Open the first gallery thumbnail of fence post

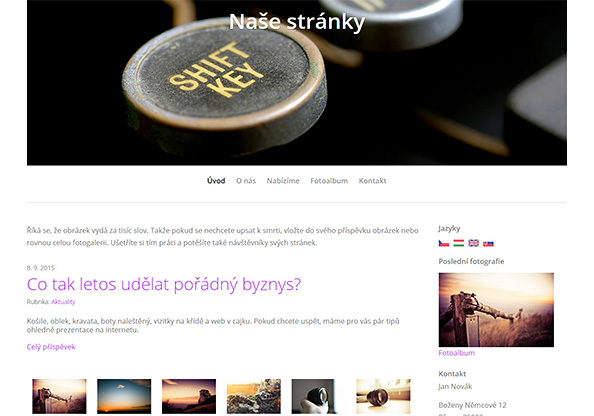tap(59, 396)
